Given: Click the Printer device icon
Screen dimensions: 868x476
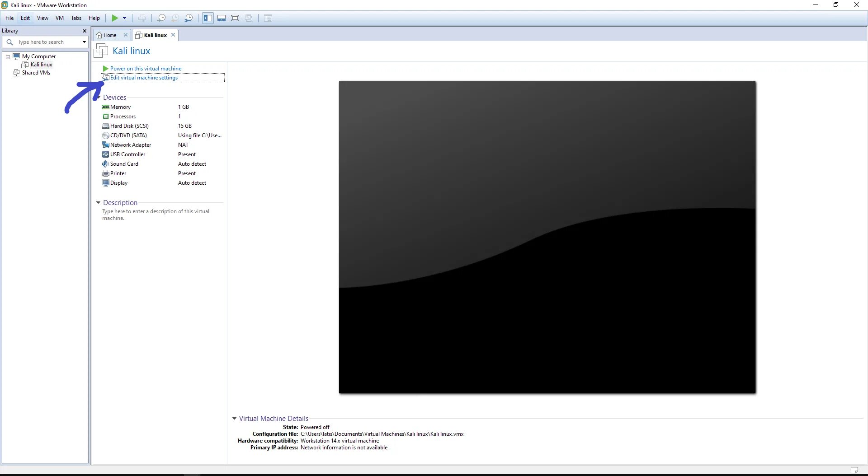Looking at the screenshot, I should tap(106, 173).
